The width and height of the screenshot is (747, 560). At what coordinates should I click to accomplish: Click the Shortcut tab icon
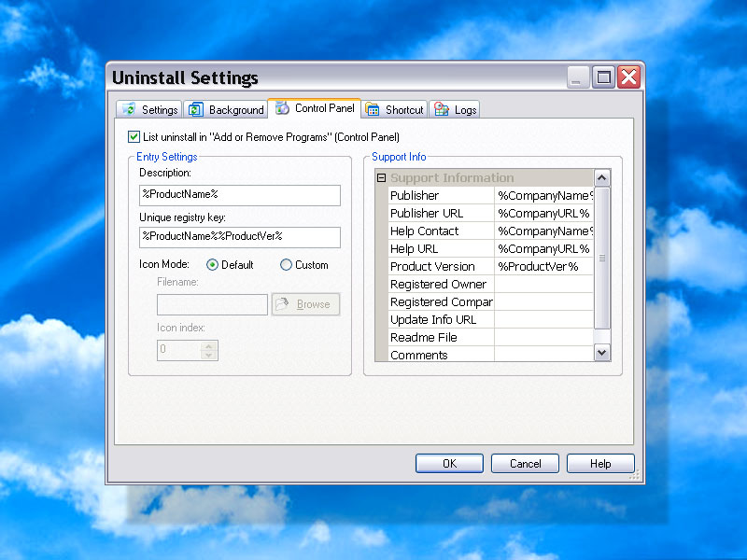pos(373,109)
